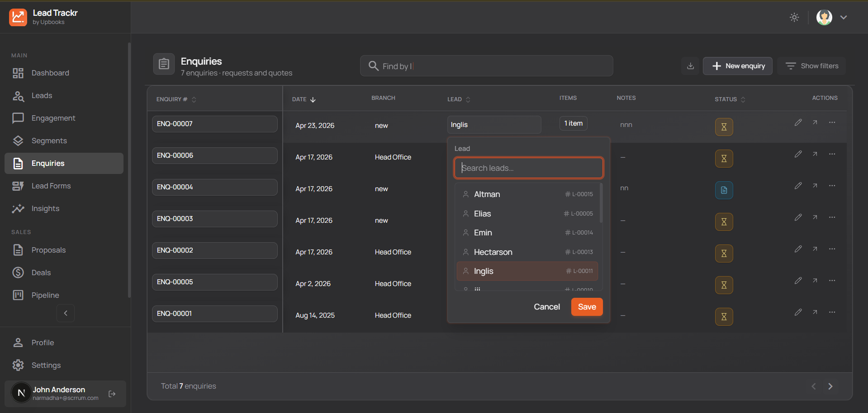Expand the user avatar dropdown arrow
The height and width of the screenshot is (413, 868).
[844, 18]
